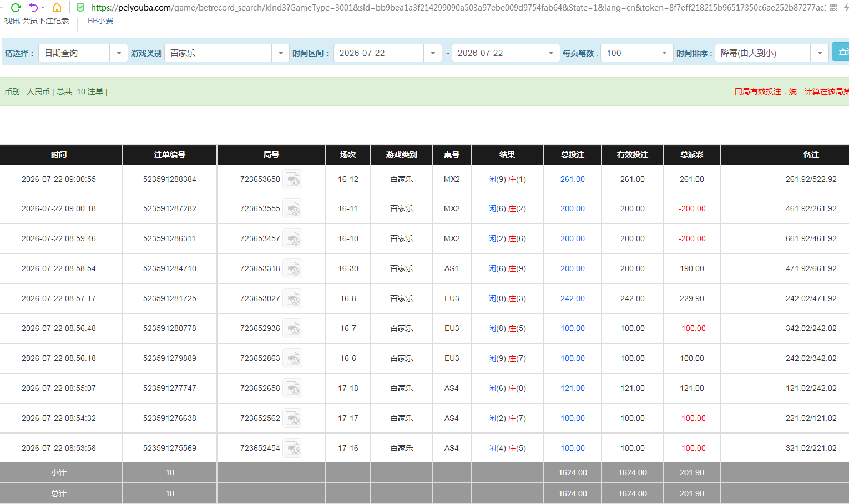Open video replay icon for round 723653650
Image resolution: width=849 pixels, height=504 pixels.
[x=293, y=180]
